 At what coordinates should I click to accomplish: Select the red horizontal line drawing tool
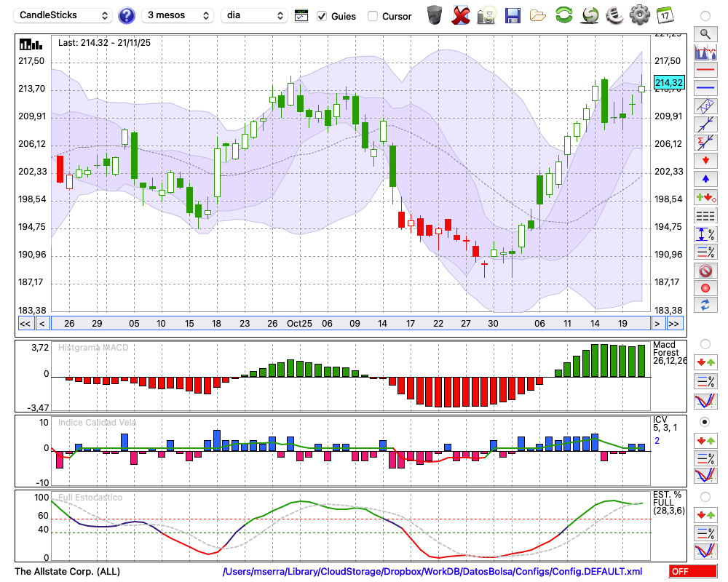click(705, 71)
